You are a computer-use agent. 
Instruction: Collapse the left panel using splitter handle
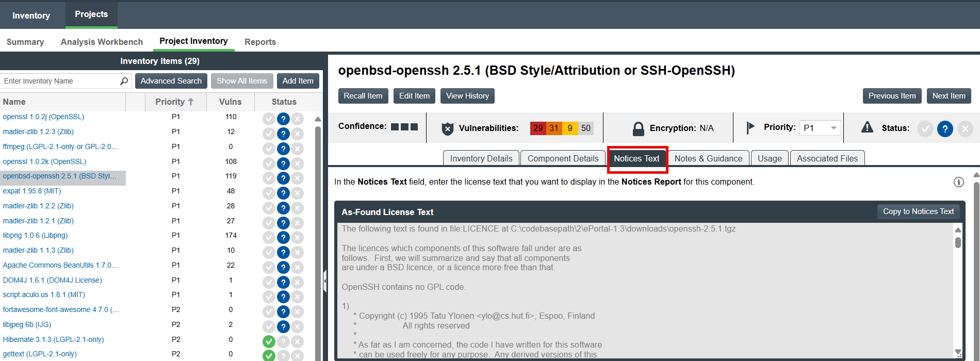click(x=325, y=282)
